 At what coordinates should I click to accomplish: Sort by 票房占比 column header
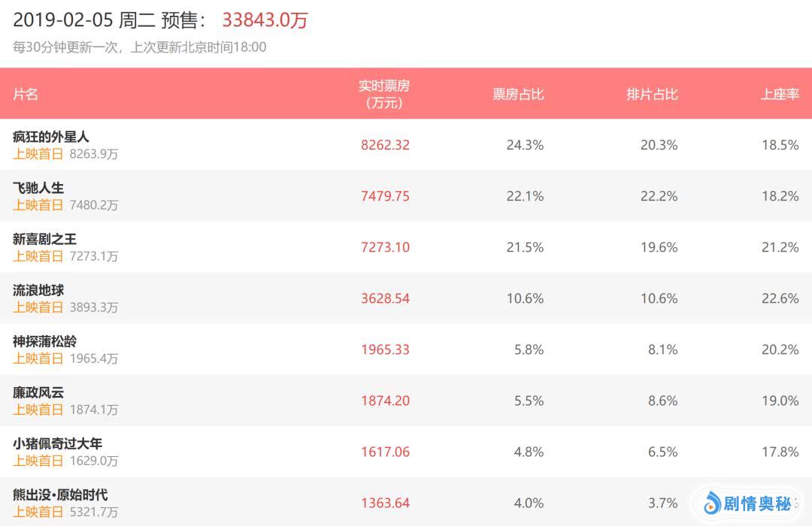pyautogui.click(x=518, y=94)
